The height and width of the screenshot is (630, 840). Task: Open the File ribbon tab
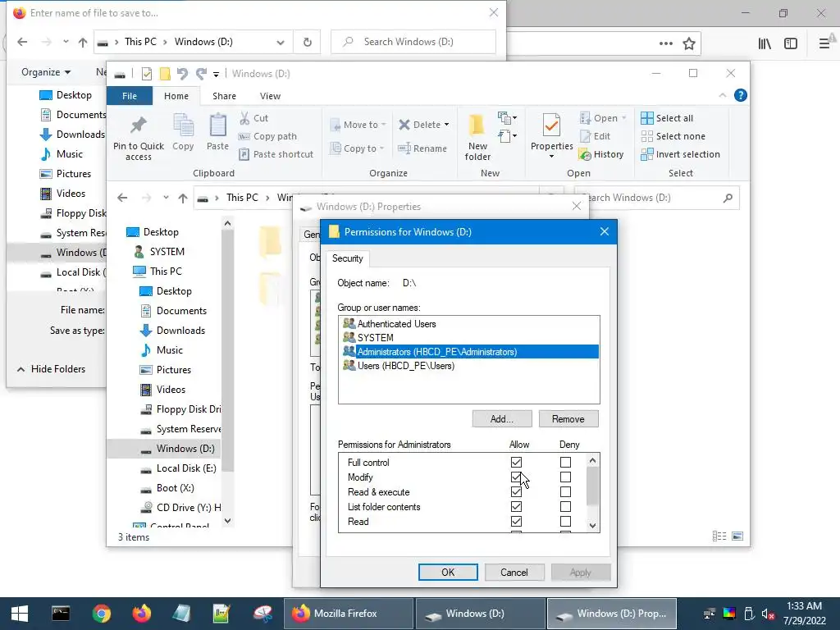click(x=129, y=96)
